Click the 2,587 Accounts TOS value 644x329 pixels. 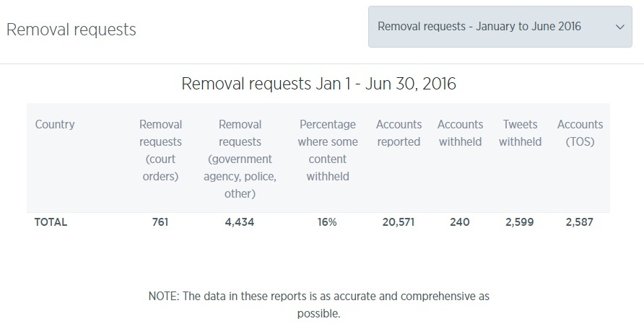pos(580,222)
